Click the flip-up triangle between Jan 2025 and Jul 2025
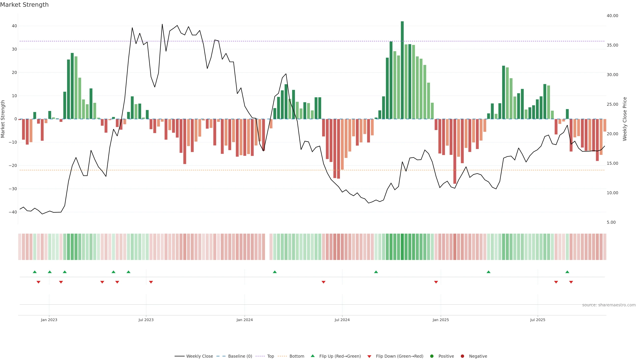 tap(489, 272)
